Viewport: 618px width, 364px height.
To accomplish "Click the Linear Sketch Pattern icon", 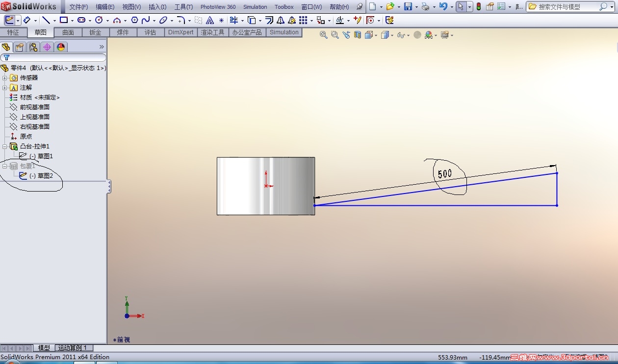I will (x=303, y=20).
